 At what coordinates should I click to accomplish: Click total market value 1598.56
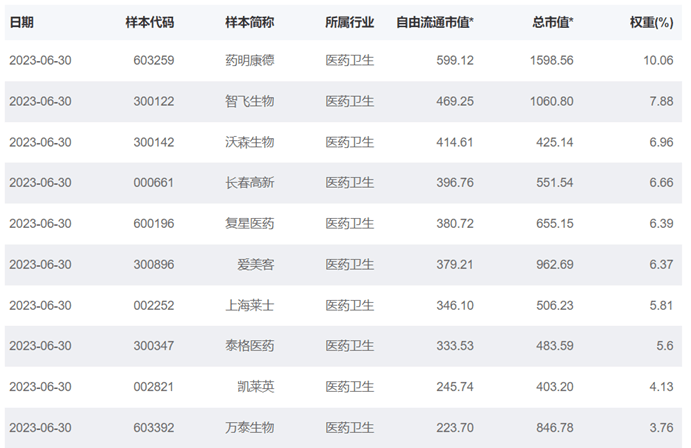(x=552, y=60)
